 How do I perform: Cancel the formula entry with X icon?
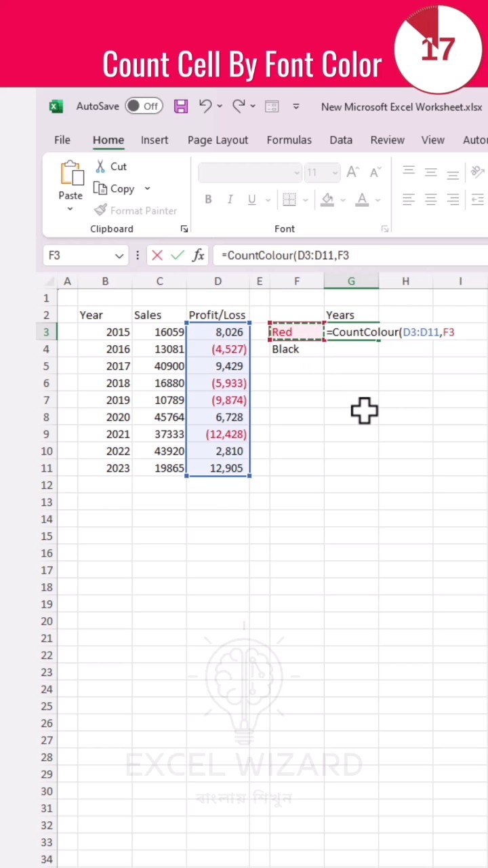click(157, 256)
